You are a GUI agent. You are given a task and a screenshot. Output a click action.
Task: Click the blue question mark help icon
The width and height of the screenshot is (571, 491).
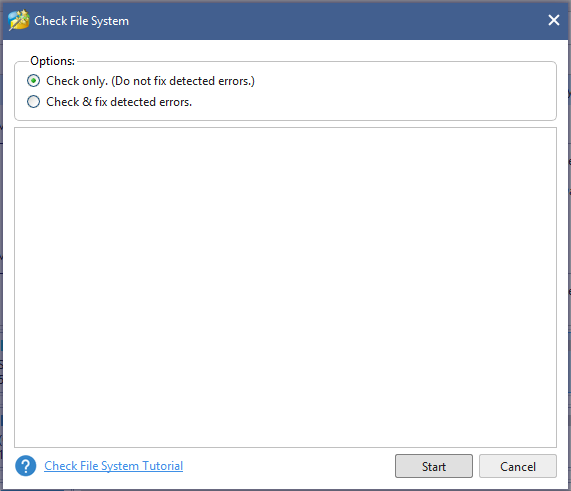click(25, 466)
